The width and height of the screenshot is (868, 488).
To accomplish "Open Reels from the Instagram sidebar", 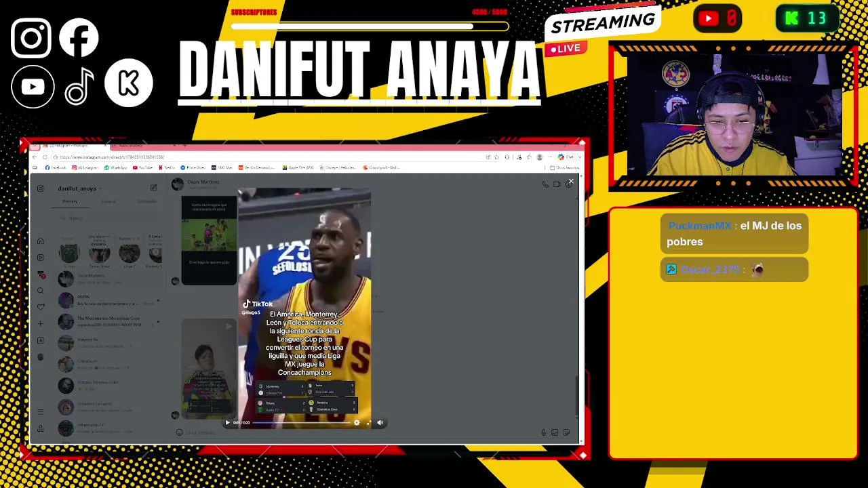I will 40,258.
